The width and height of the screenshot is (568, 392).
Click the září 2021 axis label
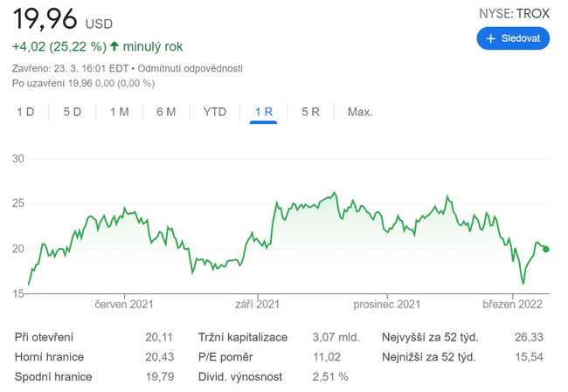pos(258,304)
